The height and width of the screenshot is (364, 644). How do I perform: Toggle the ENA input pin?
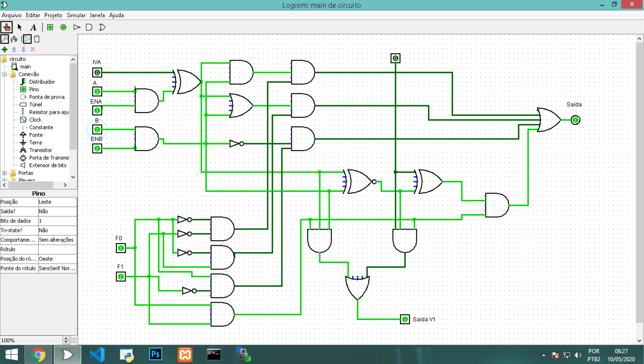click(x=97, y=110)
